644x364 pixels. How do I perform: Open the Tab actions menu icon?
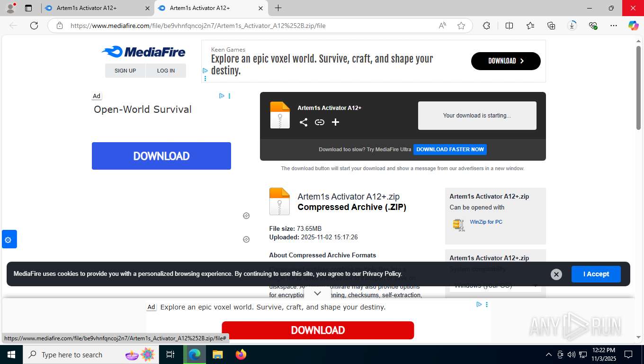click(x=28, y=8)
